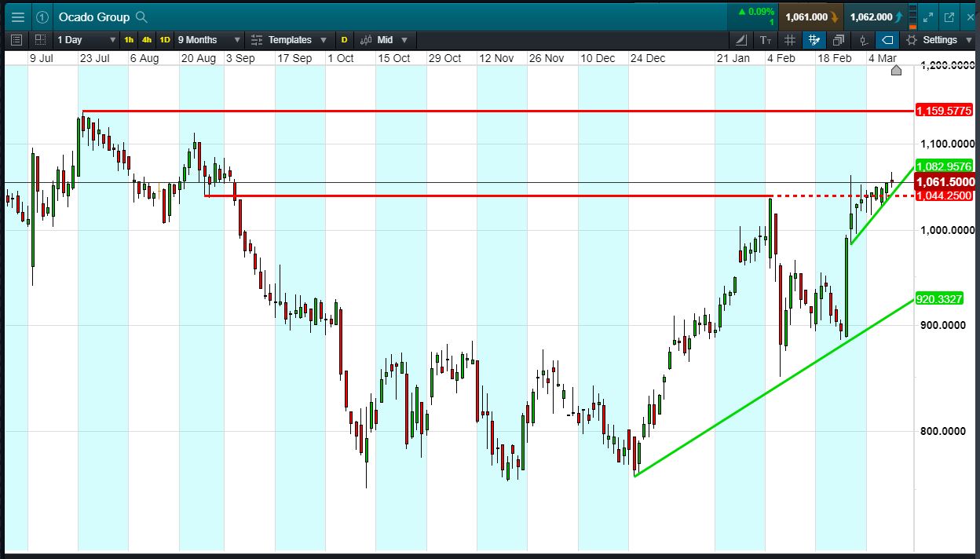Click the Ocado Group instrument title
Viewport: 980px width, 559px height.
point(94,16)
